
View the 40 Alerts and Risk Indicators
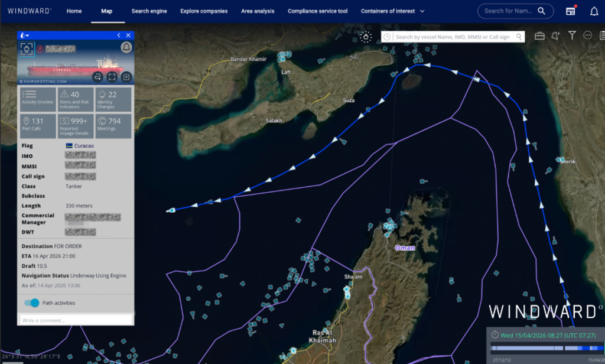pyautogui.click(x=75, y=98)
